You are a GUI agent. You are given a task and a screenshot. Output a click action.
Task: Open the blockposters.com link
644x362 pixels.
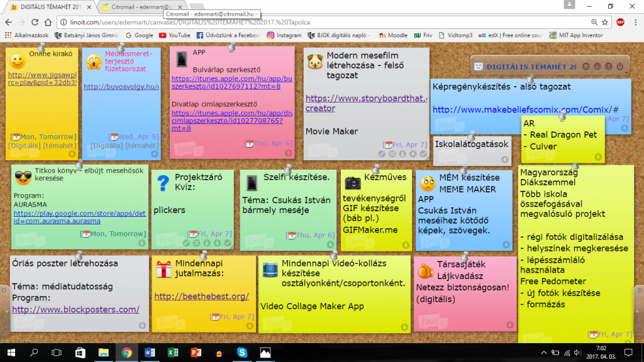point(75,309)
